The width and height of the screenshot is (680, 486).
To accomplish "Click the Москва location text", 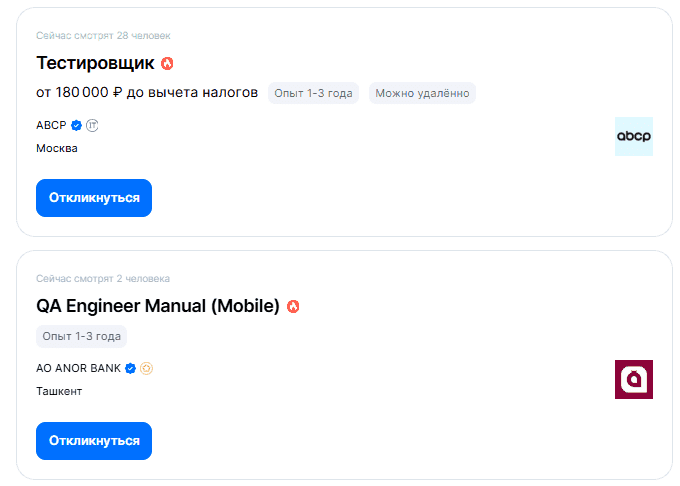I will pyautogui.click(x=57, y=148).
